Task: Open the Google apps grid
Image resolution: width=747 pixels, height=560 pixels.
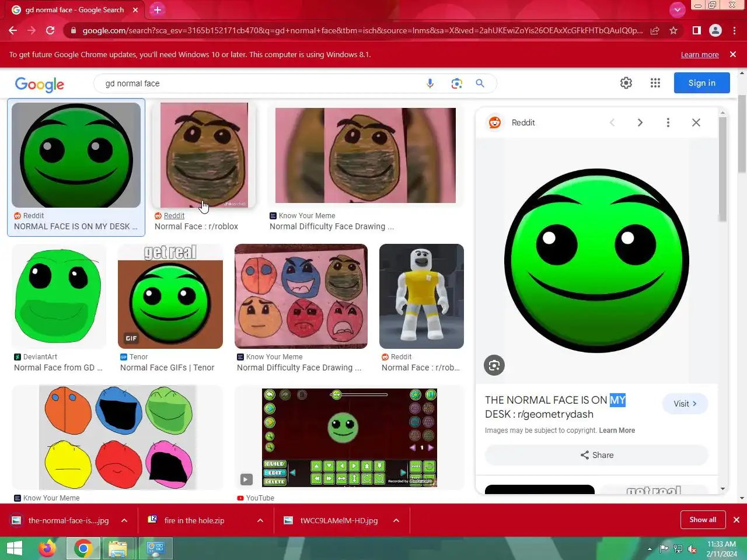Action: point(655,83)
